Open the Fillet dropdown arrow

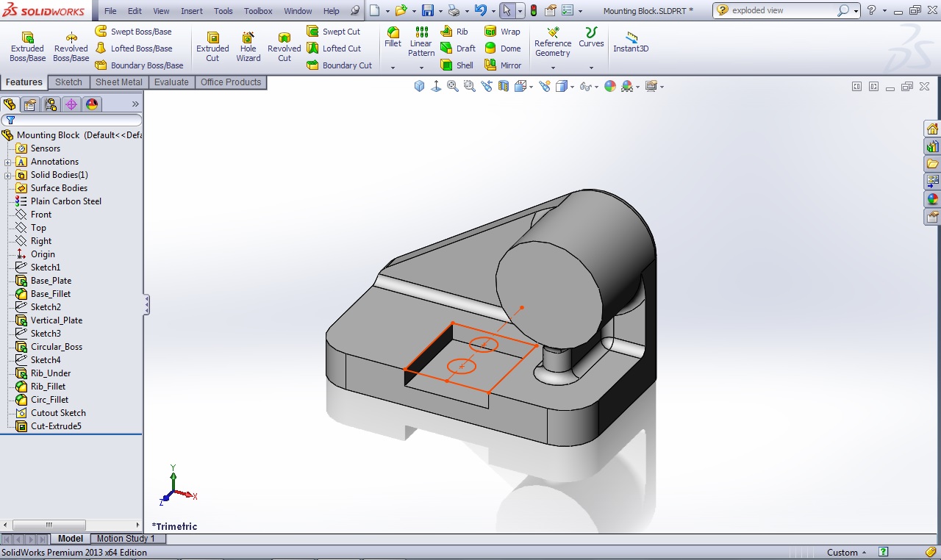[x=393, y=68]
